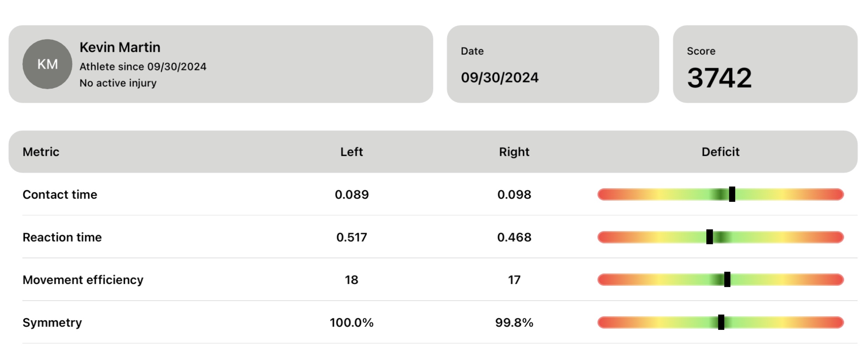Click the Movement efficiency deficit bar marker
Image resolution: width=868 pixels, height=357 pixels.
tap(727, 280)
